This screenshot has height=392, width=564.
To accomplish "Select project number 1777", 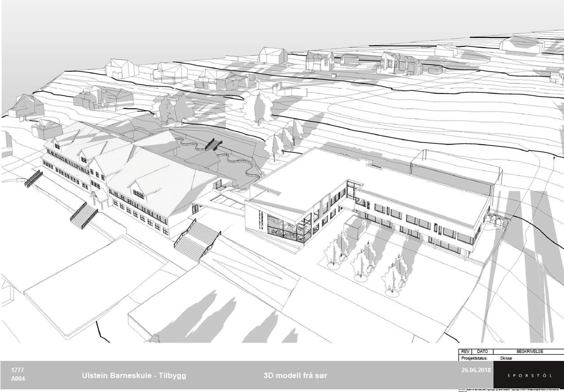I will pos(18,370).
